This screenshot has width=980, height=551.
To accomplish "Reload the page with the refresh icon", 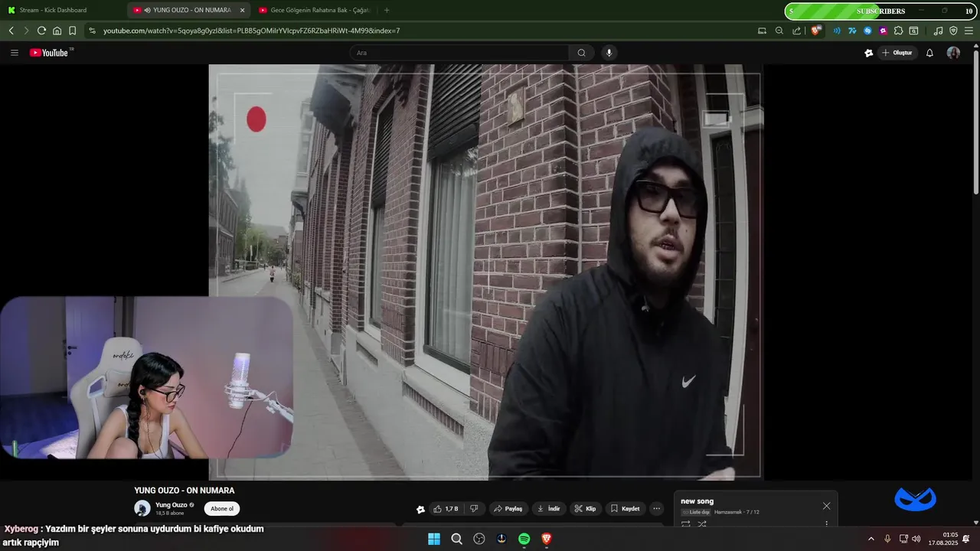I will click(41, 31).
